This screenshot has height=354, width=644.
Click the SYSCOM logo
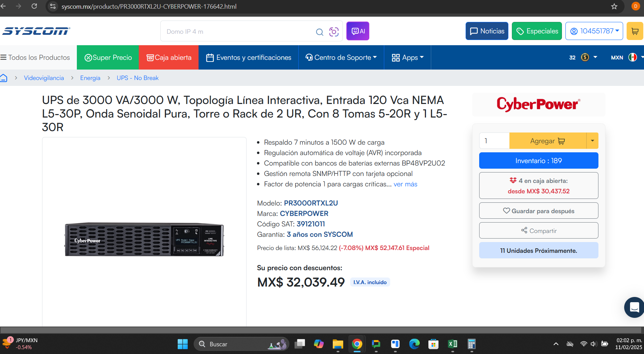pyautogui.click(x=36, y=31)
